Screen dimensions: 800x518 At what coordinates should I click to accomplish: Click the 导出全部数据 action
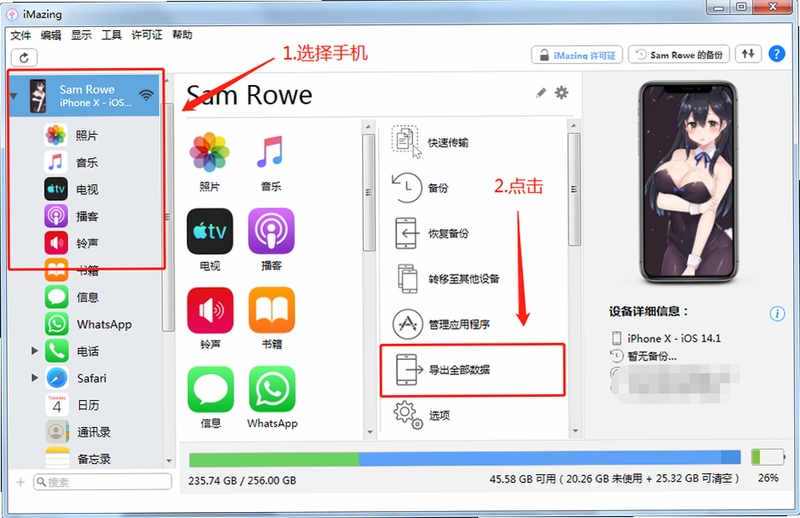click(472, 369)
